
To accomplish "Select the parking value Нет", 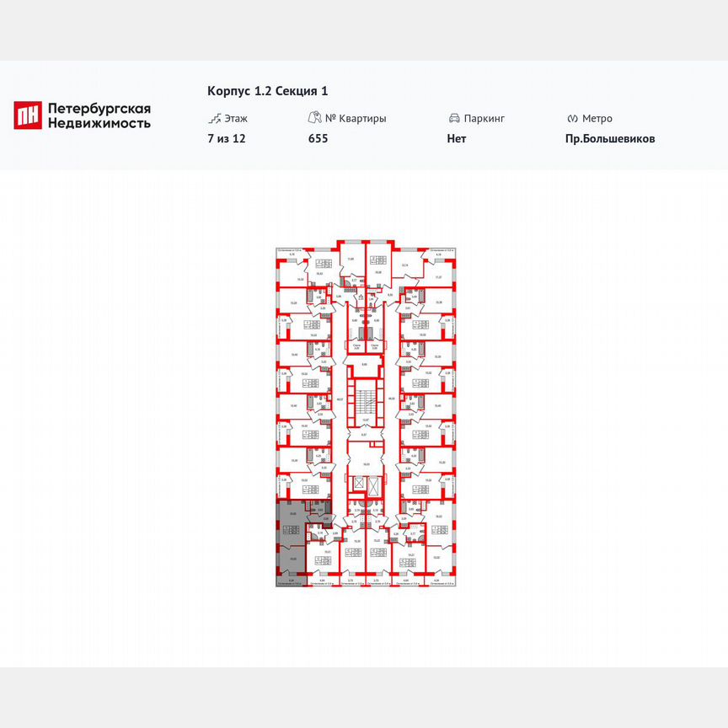I will (457, 138).
